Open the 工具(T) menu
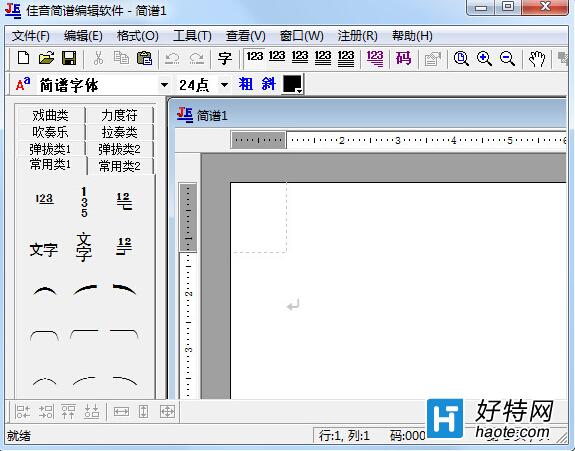Image resolution: width=575 pixels, height=451 pixels. 192,36
